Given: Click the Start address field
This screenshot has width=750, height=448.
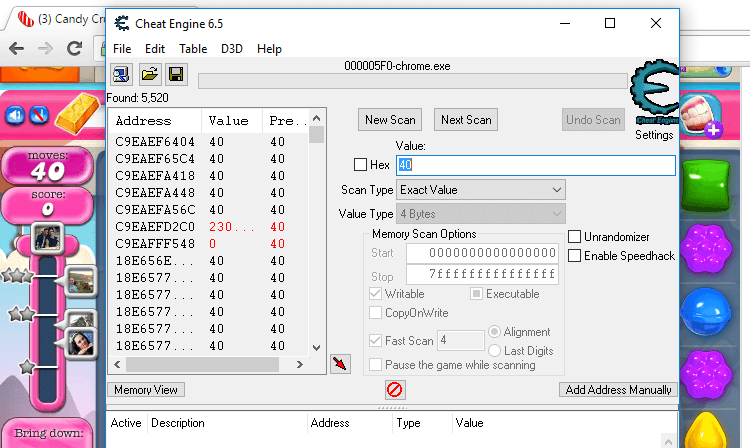Looking at the screenshot, I should 482,253.
